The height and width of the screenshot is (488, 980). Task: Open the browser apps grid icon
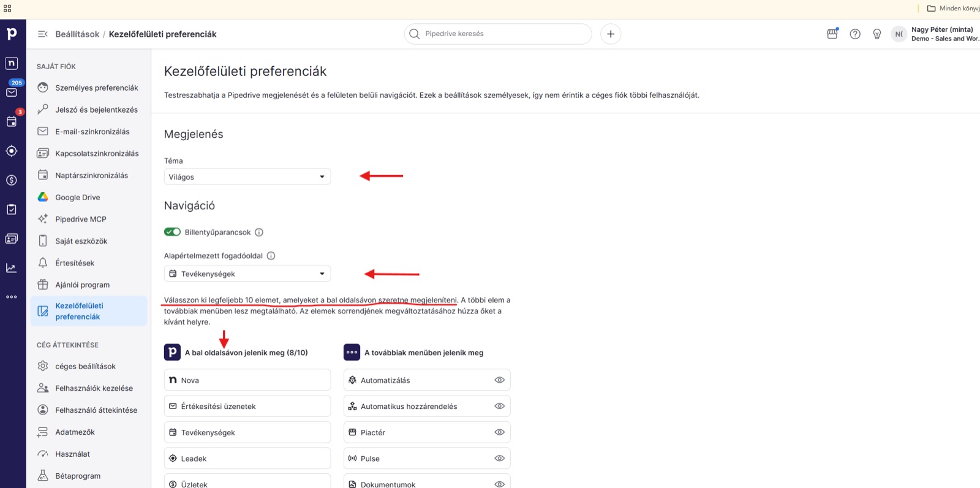(x=7, y=9)
